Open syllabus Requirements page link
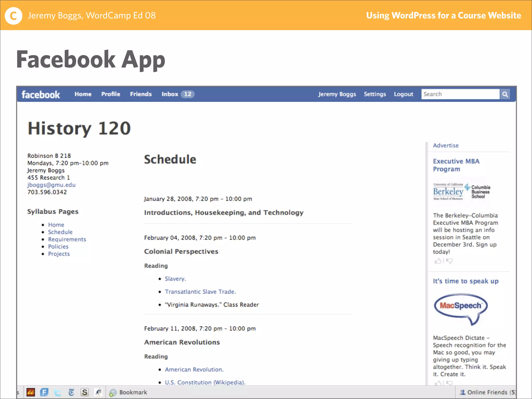 coord(67,239)
